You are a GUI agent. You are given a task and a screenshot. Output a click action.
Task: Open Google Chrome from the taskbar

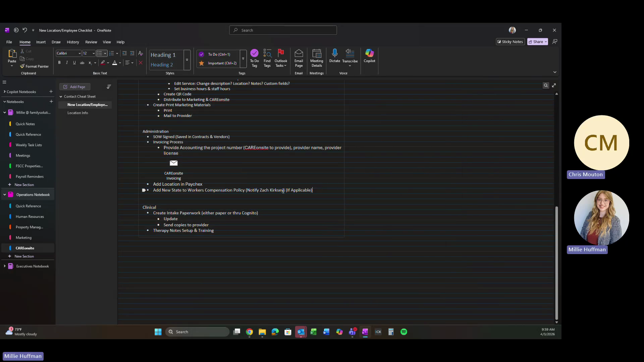pos(249,332)
